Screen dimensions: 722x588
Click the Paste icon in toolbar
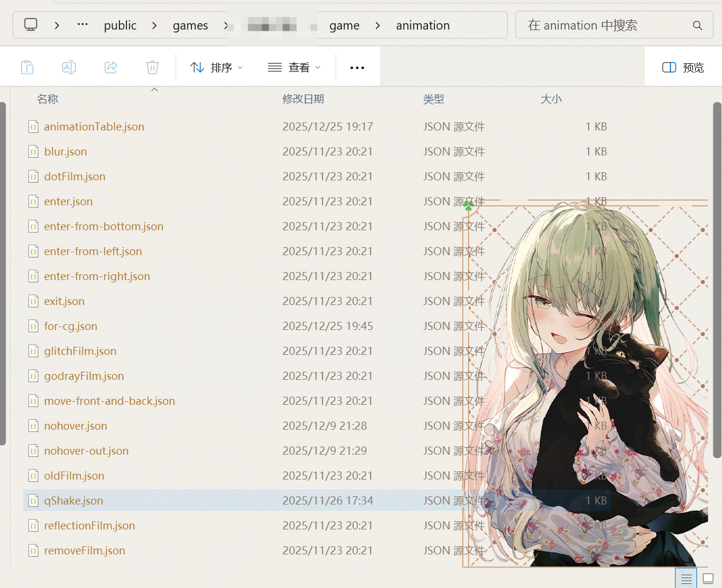pos(27,67)
